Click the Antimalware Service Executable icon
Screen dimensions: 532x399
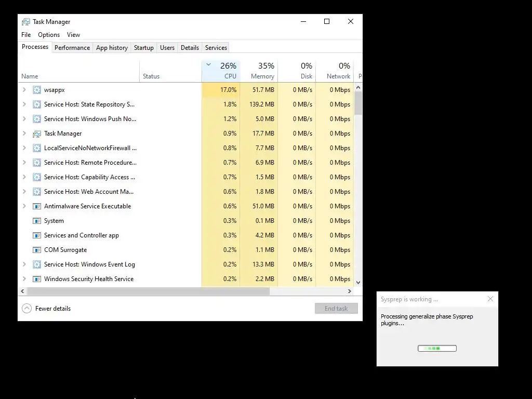point(37,206)
